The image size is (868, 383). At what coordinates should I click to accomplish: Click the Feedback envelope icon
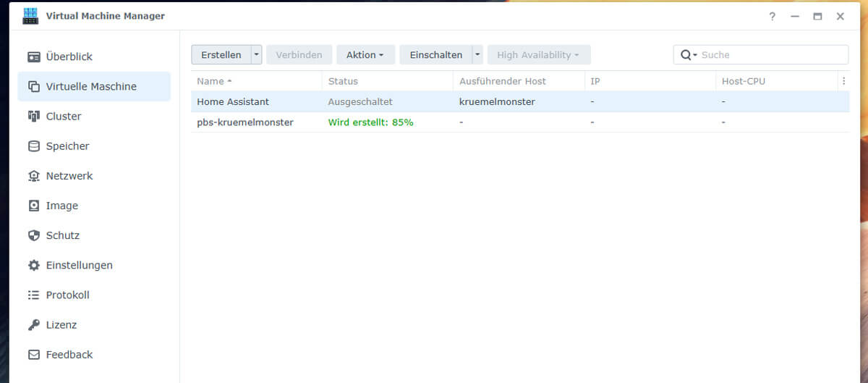pyautogui.click(x=34, y=355)
